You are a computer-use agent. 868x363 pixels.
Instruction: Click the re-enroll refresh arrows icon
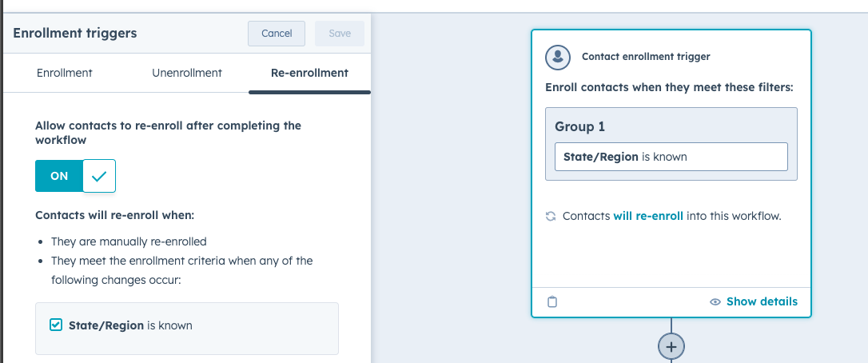pyautogui.click(x=551, y=216)
